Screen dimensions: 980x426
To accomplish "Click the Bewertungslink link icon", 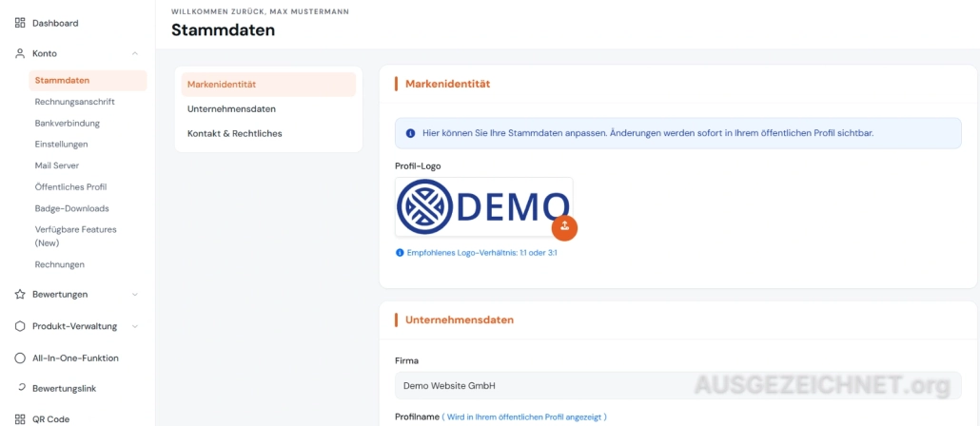I will click(21, 388).
